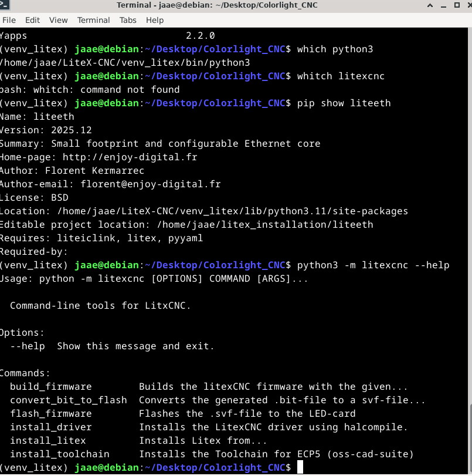Image resolution: width=472 pixels, height=476 pixels.
Task: Click the florent@enjoy-digital.fr email address
Action: 150,184
